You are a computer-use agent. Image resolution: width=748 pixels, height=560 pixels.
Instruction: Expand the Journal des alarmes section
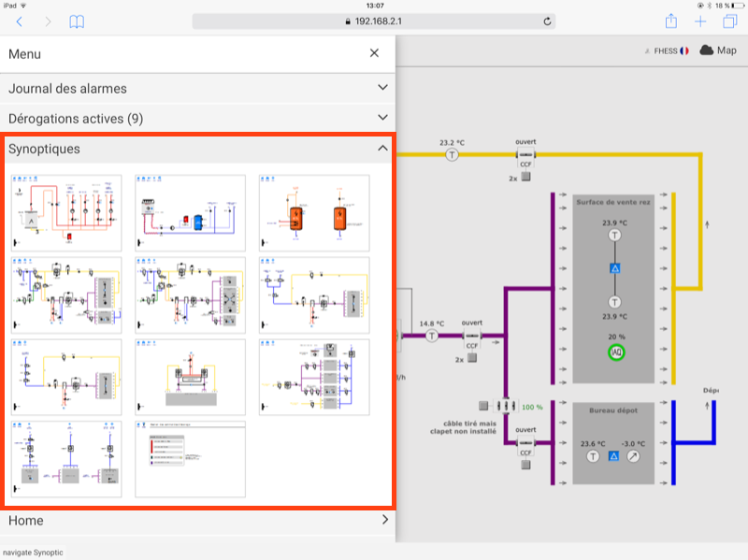coord(197,88)
